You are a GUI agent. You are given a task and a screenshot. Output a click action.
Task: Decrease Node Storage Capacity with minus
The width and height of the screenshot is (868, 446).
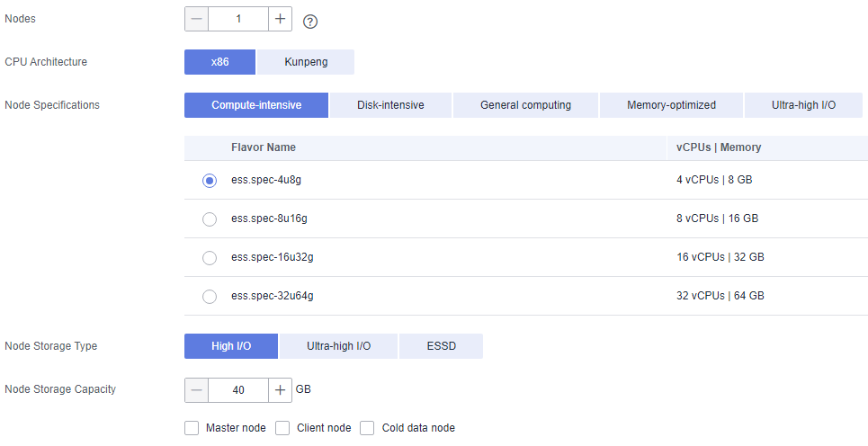tap(196, 390)
